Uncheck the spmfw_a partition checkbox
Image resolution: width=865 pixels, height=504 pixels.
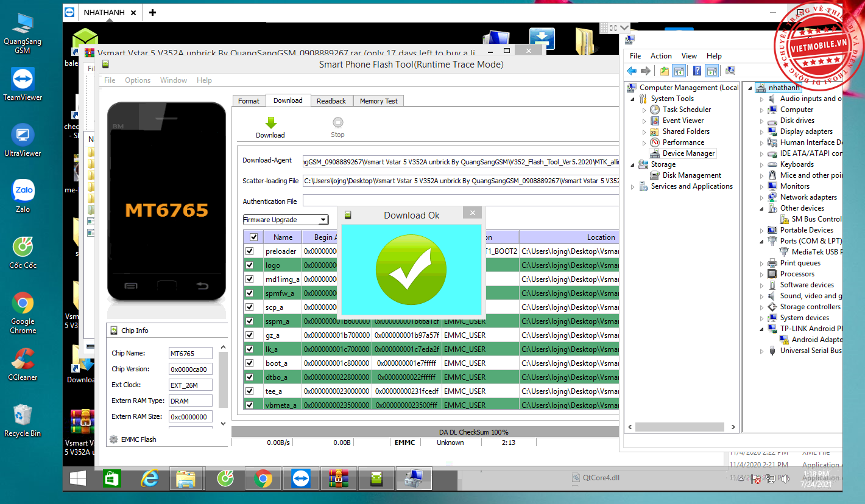pyautogui.click(x=249, y=293)
